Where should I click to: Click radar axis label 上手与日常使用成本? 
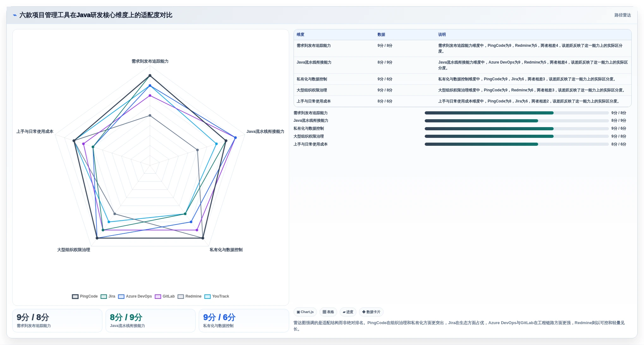tap(35, 132)
